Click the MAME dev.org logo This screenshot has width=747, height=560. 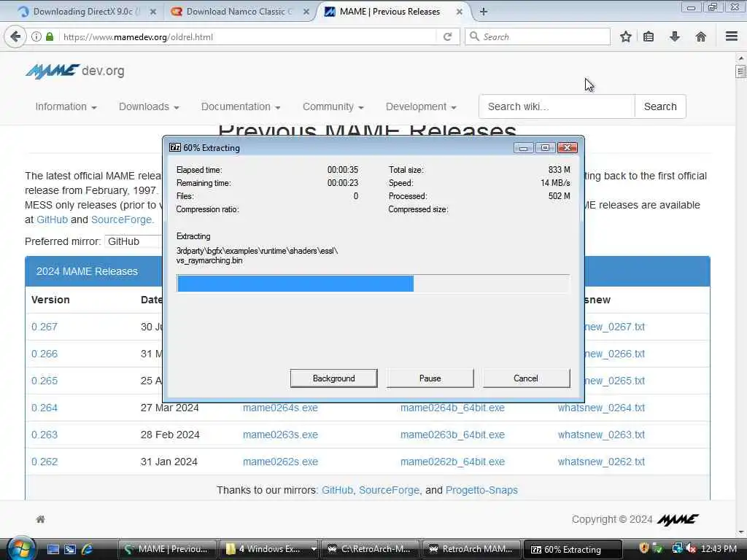point(75,71)
